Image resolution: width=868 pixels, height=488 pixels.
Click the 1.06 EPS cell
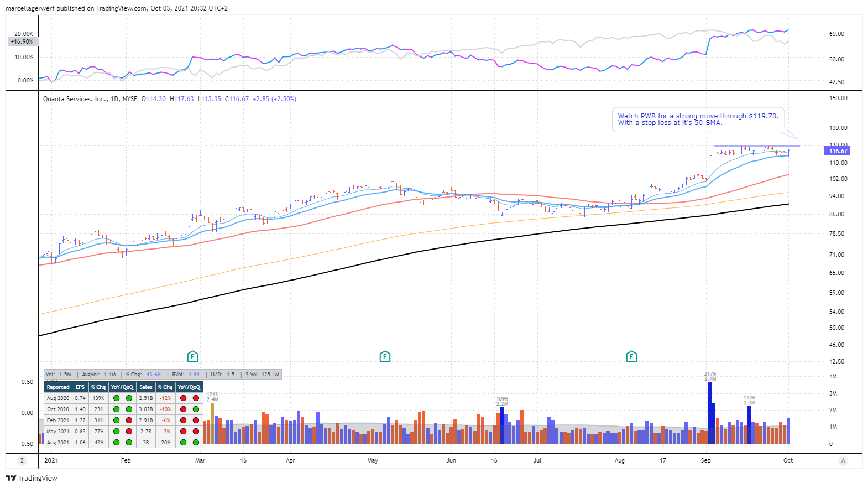click(x=80, y=443)
